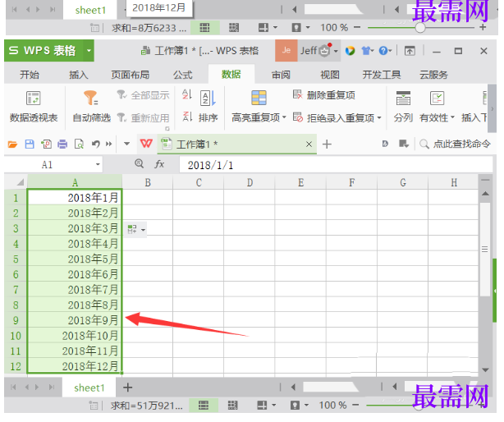
Task: Save workbook using the floppy disk icon
Action: (x=30, y=144)
